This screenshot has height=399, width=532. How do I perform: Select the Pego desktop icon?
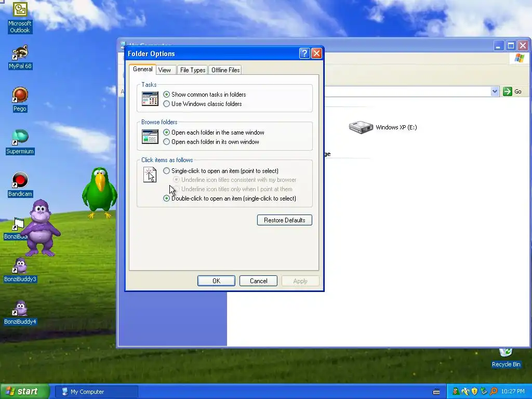tap(20, 99)
